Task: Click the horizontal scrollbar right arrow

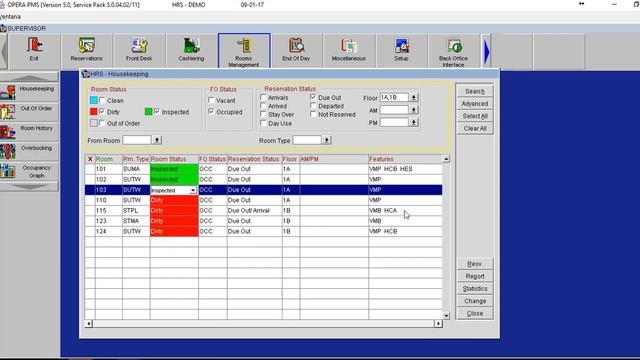Action: click(x=438, y=324)
